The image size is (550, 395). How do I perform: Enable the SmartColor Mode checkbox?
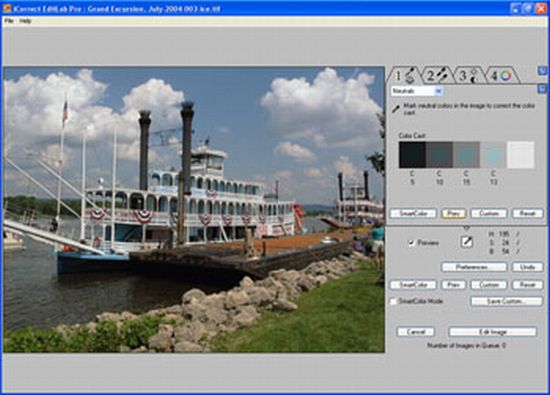[x=394, y=301]
